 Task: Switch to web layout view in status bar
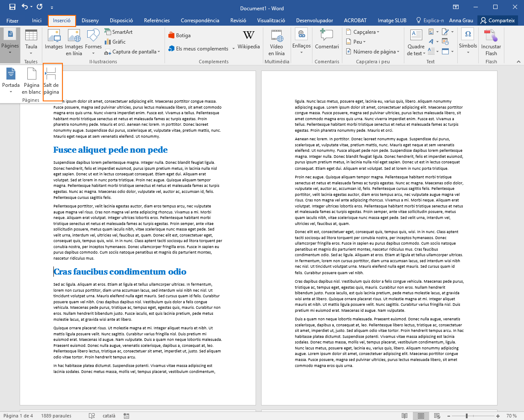(x=437, y=416)
